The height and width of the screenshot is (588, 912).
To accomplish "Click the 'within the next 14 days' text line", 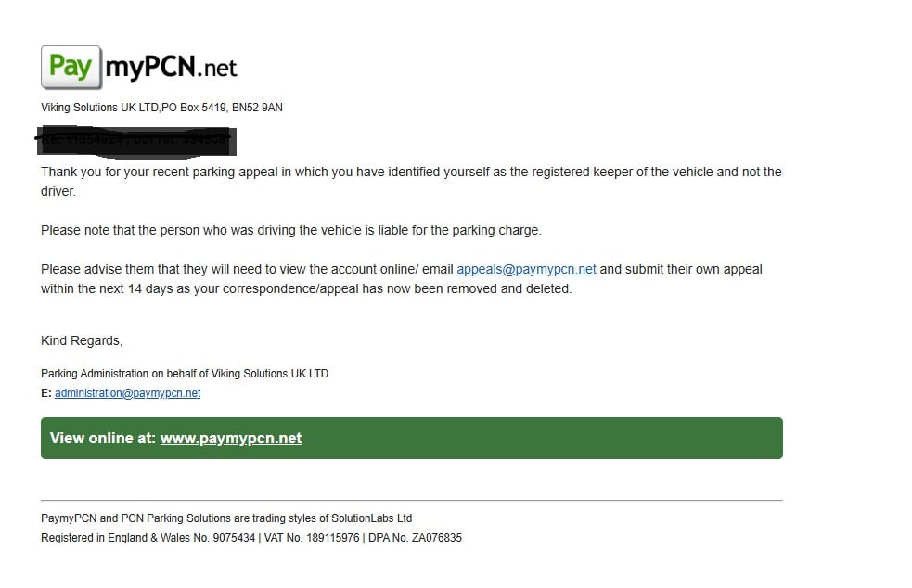I will 306,289.
